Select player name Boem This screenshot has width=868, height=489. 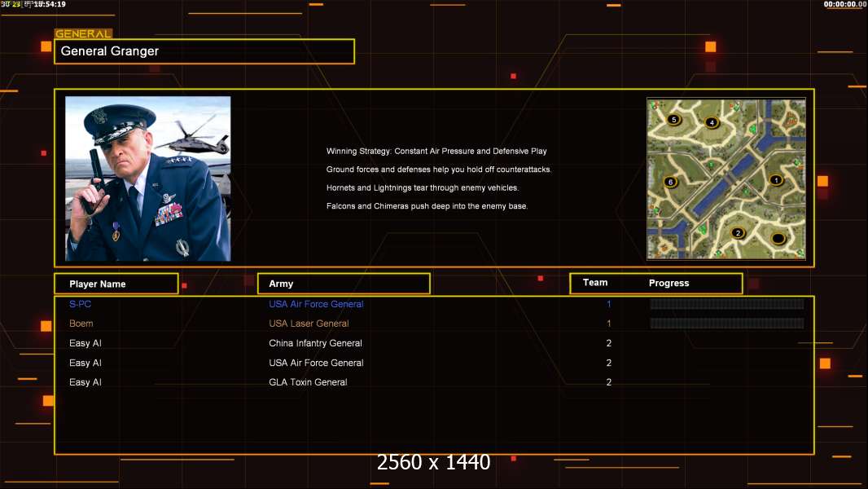point(81,324)
